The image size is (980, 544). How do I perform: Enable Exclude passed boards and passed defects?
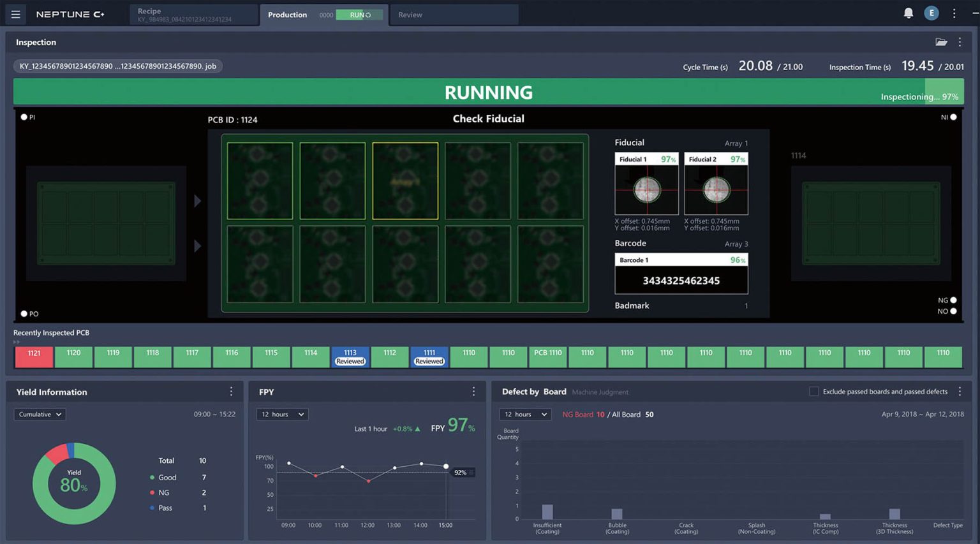coord(813,392)
